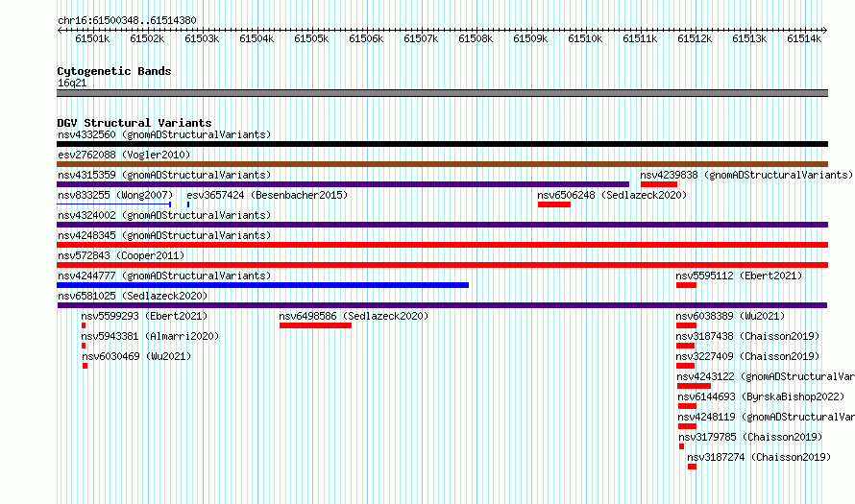Click red bar under nsv4248119
The width and height of the screenshot is (855, 504).
point(687,426)
